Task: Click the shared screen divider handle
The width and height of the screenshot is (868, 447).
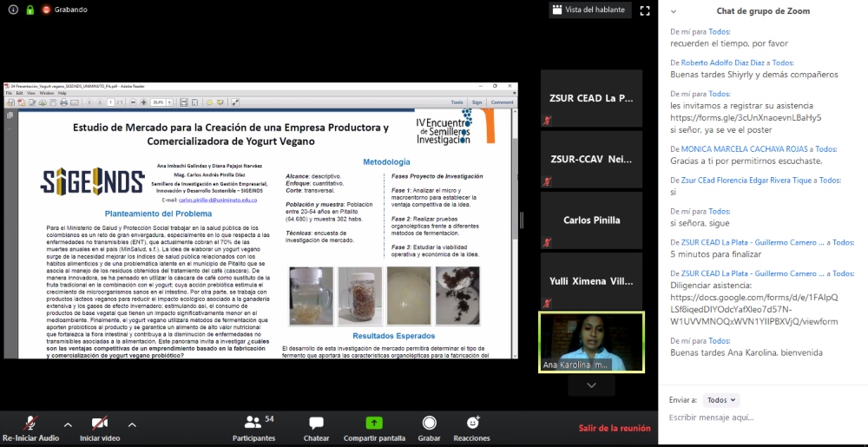Action: click(x=522, y=220)
